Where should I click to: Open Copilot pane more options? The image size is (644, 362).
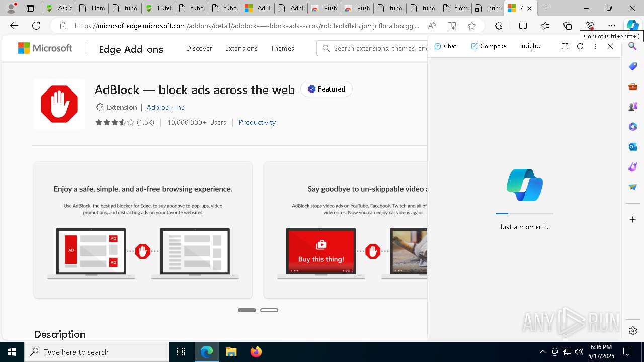[595, 46]
